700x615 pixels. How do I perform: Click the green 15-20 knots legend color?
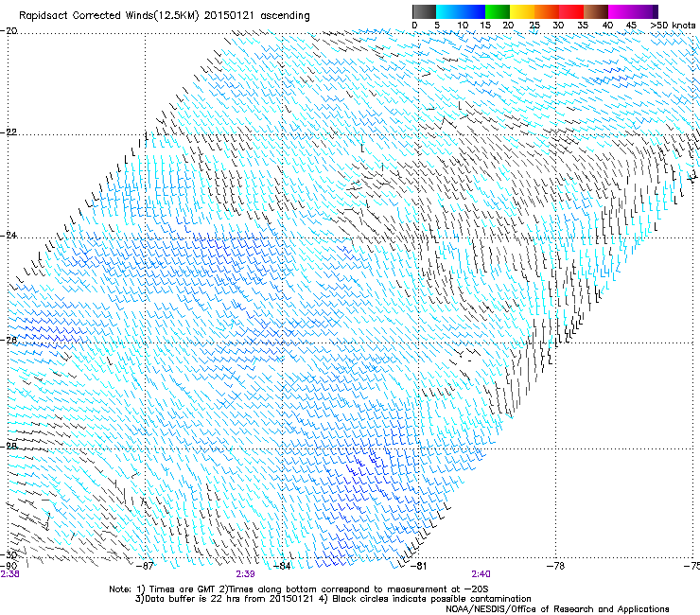tap(498, 11)
